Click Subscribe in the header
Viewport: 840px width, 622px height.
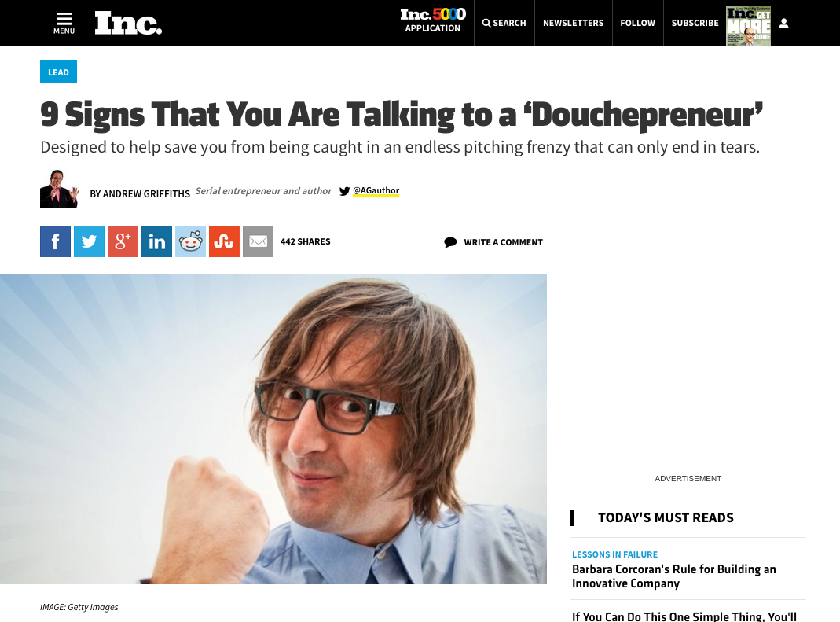click(x=695, y=23)
